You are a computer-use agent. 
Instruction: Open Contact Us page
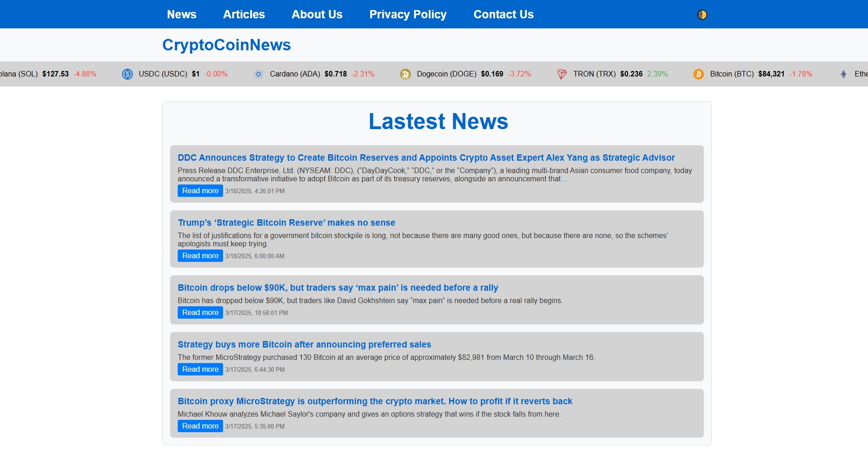(x=503, y=14)
